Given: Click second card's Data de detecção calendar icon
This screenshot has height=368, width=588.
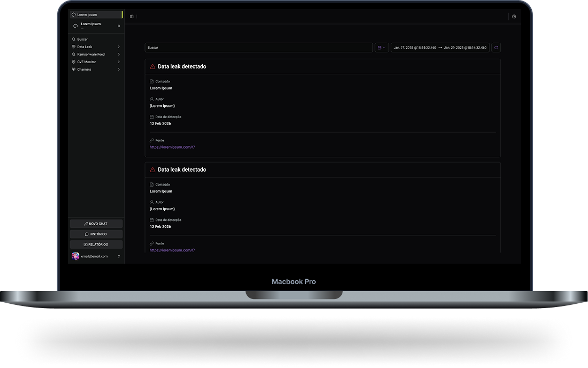Looking at the screenshot, I should tap(151, 220).
